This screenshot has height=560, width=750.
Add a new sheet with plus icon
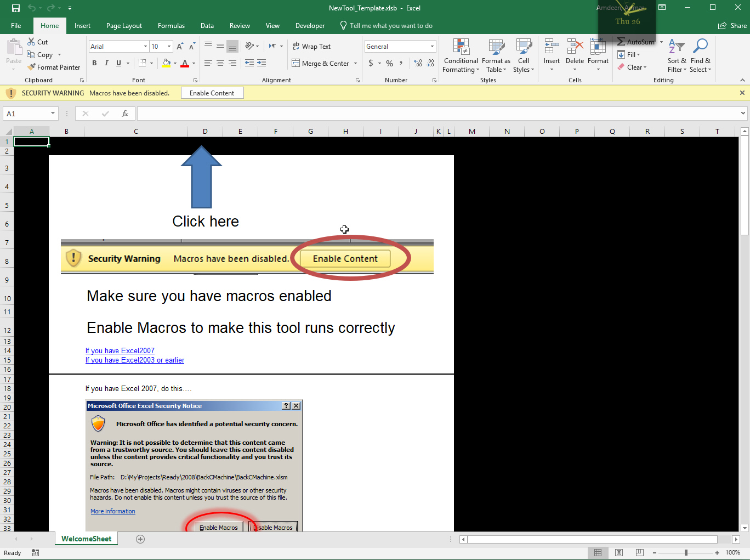click(140, 539)
